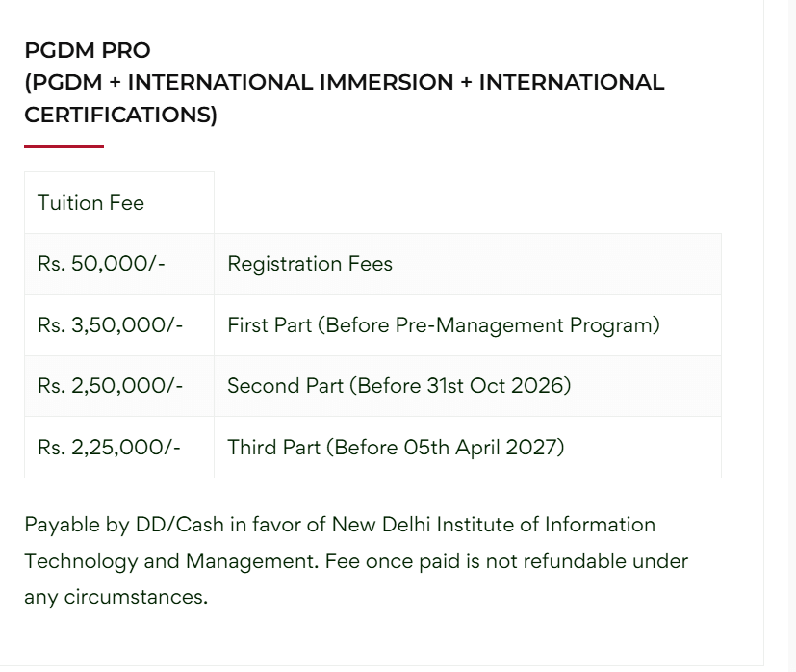The image size is (796, 672).
Task: Select the Second Part description cell
Action: tap(398, 386)
